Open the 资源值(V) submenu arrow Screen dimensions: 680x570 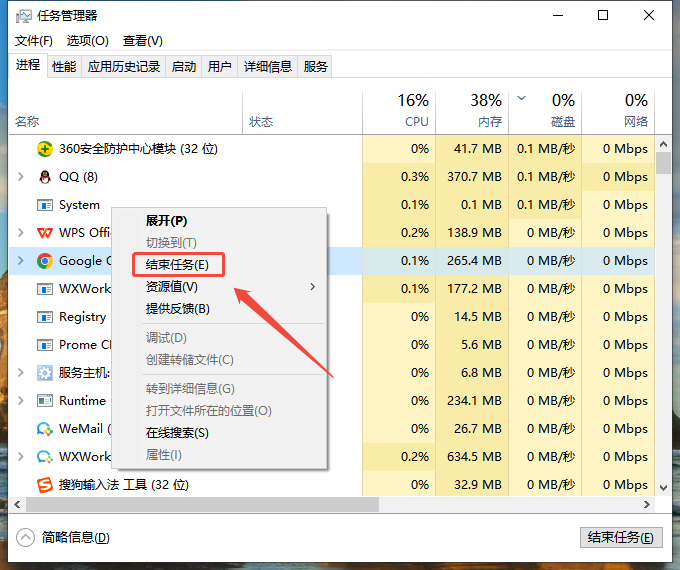pyautogui.click(x=313, y=287)
